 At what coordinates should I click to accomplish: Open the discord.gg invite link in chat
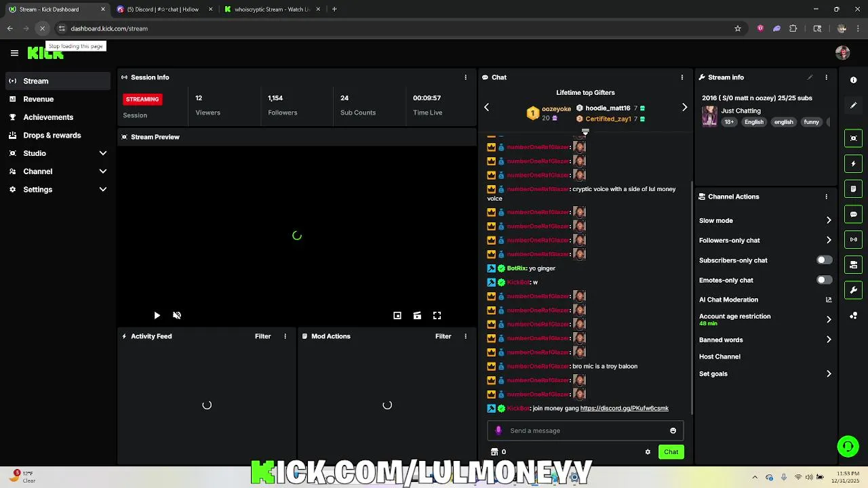point(624,409)
